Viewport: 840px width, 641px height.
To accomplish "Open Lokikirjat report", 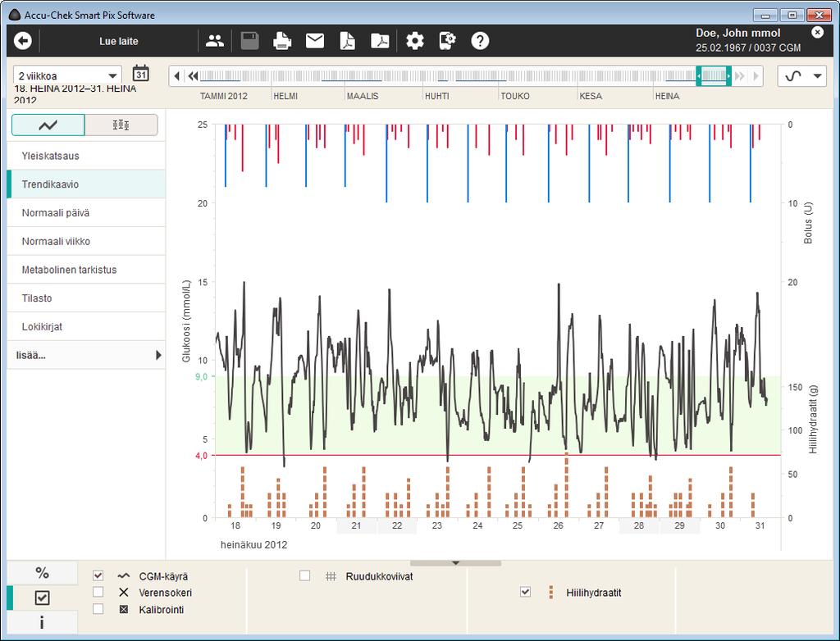I will click(85, 327).
